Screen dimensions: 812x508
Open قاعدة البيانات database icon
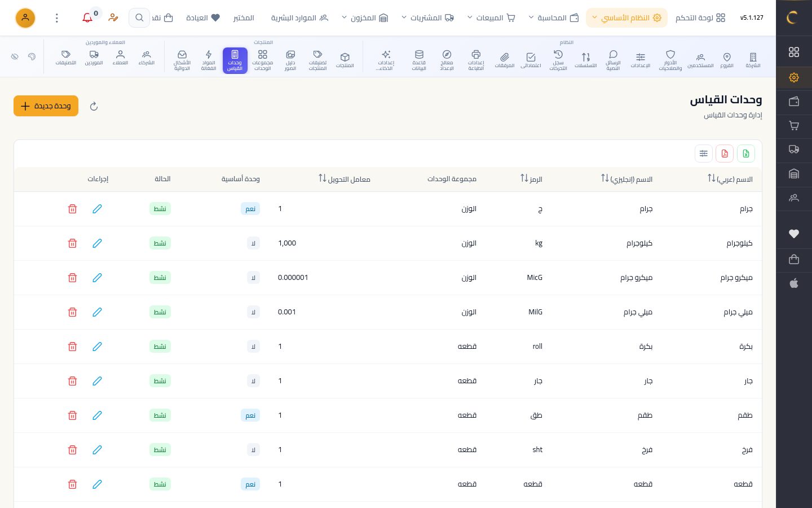point(419,60)
